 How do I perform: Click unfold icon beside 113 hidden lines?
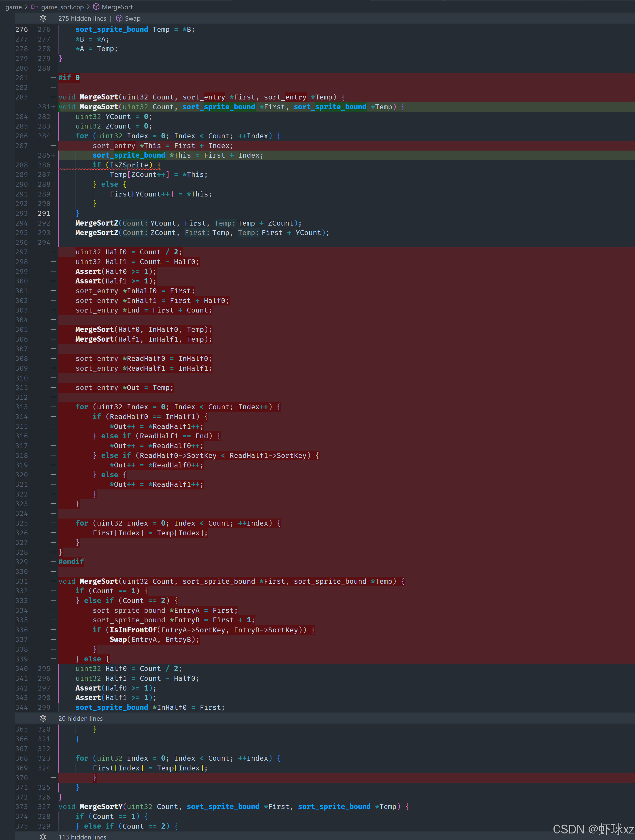tap(43, 836)
